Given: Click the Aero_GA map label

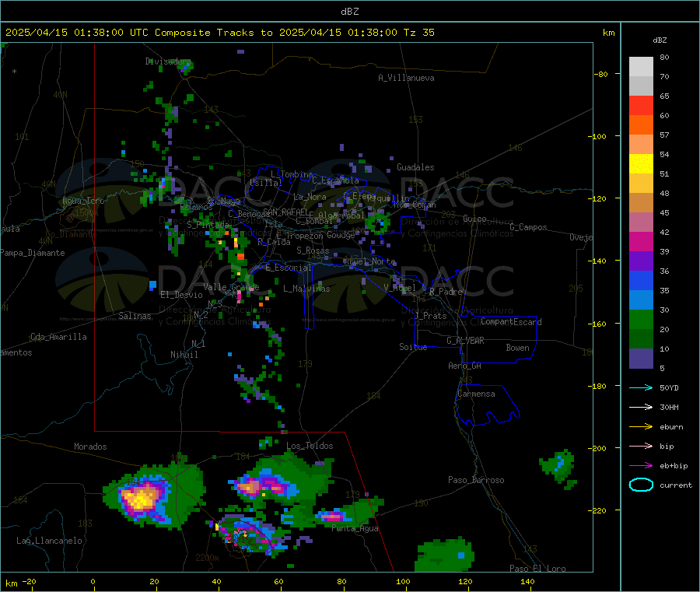Looking at the screenshot, I should tap(464, 366).
